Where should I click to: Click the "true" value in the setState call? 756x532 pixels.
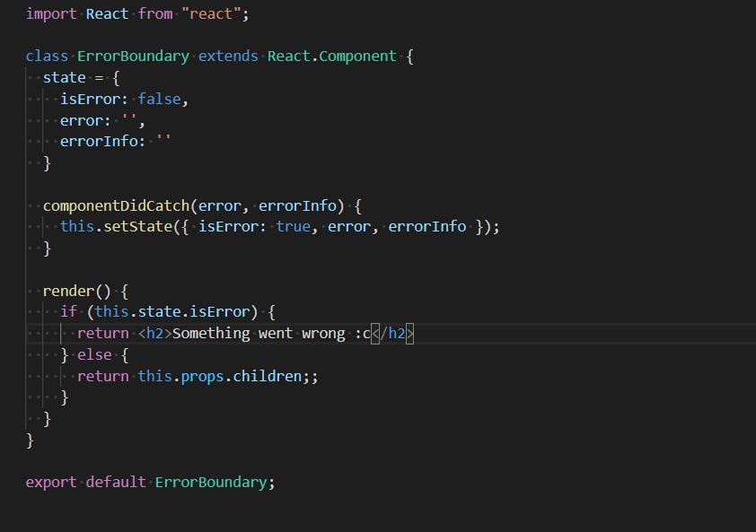point(293,226)
